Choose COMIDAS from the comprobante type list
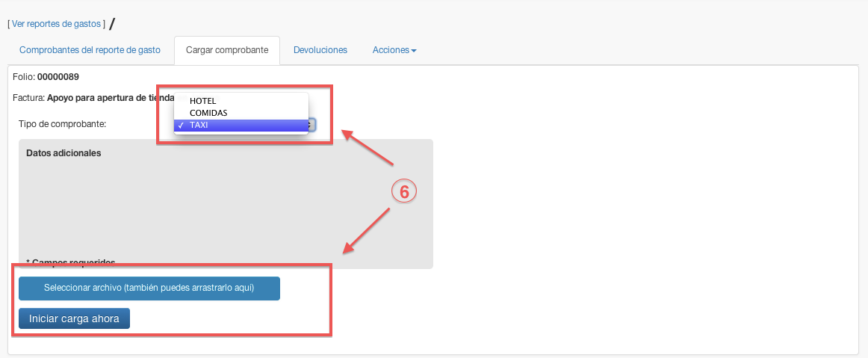Image resolution: width=868 pixels, height=358 pixels. [x=241, y=113]
